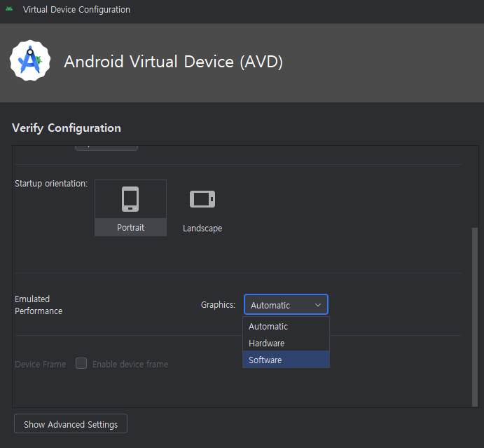This screenshot has height=448, width=484.
Task: Click the Enable device frame label text
Action: tap(130, 365)
